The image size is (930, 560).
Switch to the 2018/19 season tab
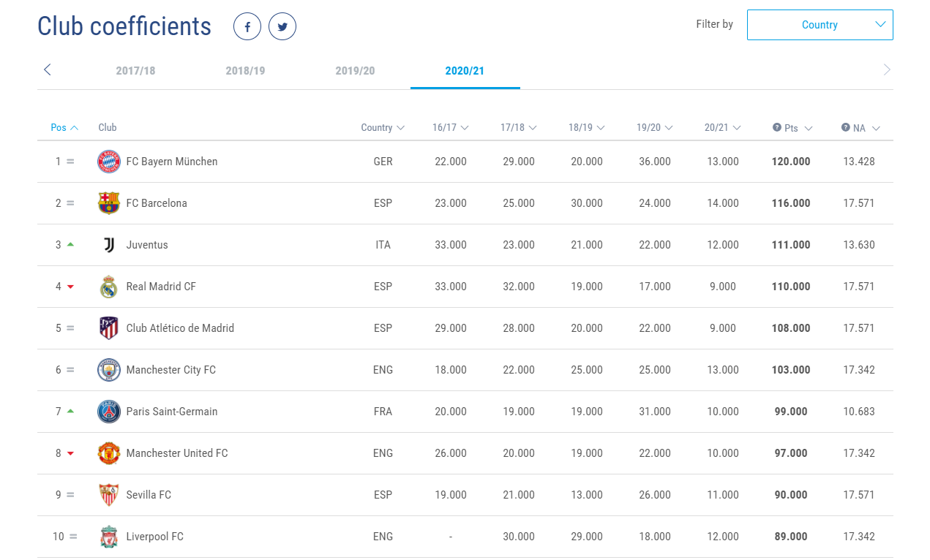click(x=245, y=71)
